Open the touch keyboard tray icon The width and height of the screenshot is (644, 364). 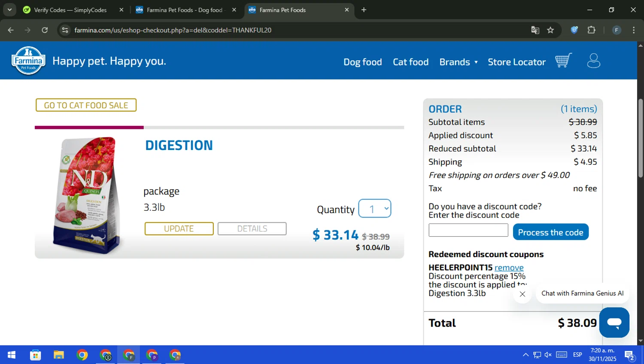point(562,355)
